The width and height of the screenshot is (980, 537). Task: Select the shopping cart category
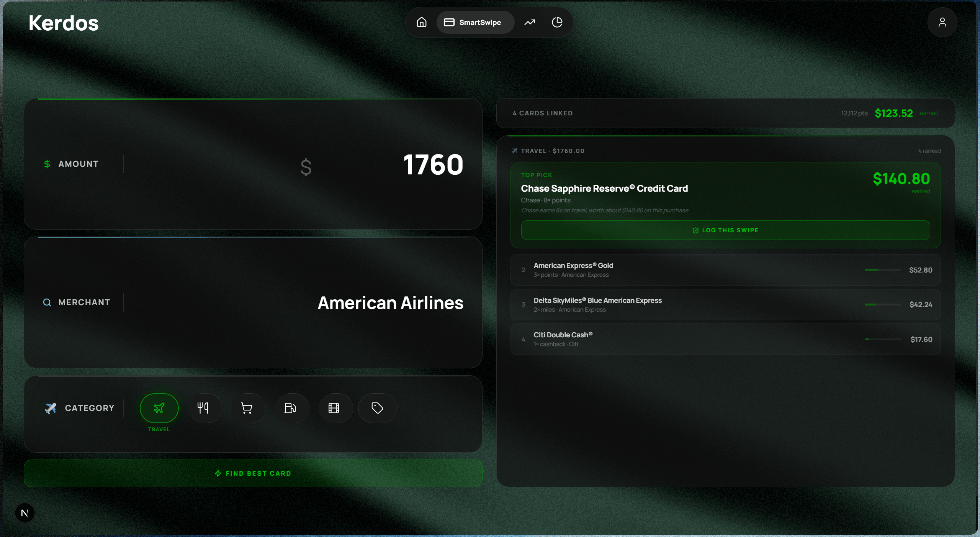[247, 408]
